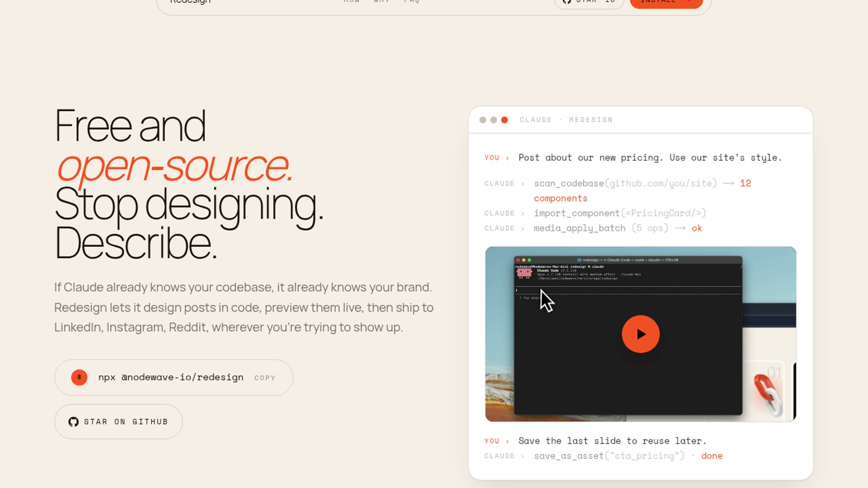Click the orange 'done' status text
The width and height of the screenshot is (868, 488).
pos(712,456)
